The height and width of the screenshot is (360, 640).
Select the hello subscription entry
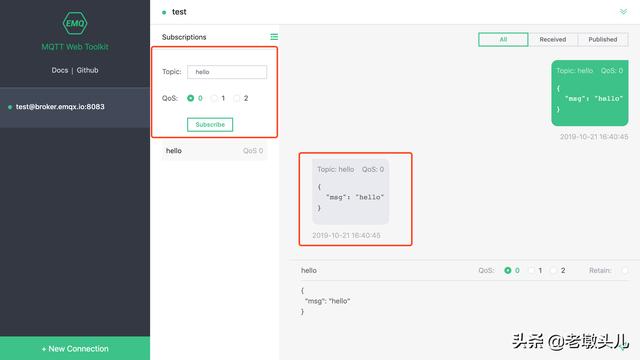click(214, 151)
